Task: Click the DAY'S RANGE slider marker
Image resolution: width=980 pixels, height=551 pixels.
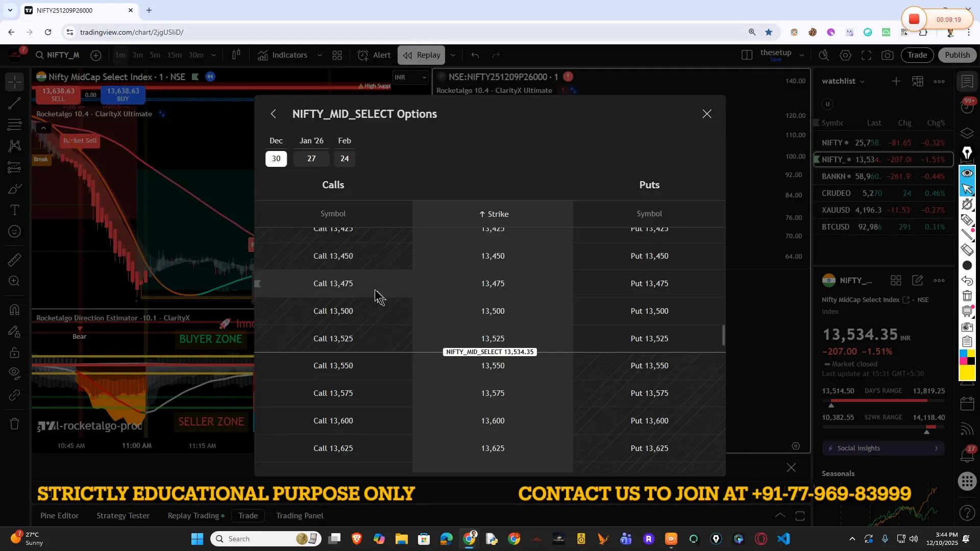Action: (x=830, y=406)
